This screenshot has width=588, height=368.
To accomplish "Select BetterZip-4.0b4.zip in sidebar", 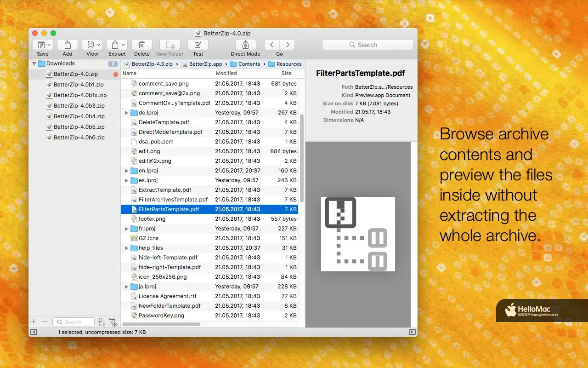I will coord(73,116).
